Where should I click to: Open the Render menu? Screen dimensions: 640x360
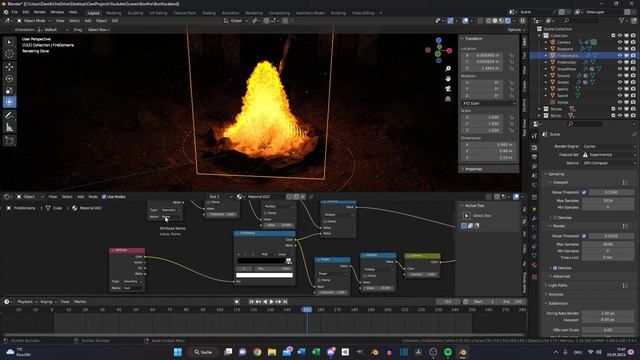[40, 12]
